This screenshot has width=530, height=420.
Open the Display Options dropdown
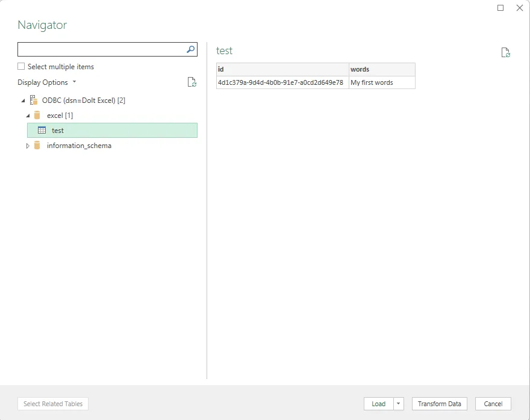[74, 82]
